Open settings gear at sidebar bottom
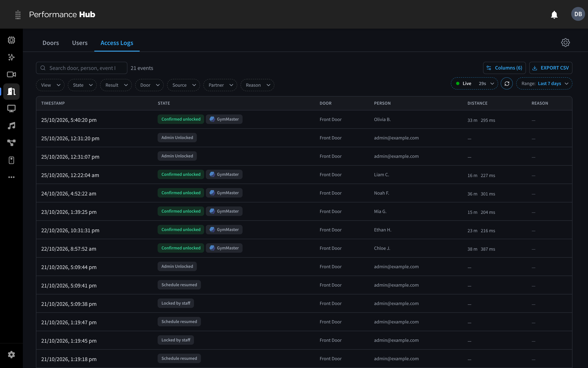Viewport: 588px width, 368px height. 11,355
